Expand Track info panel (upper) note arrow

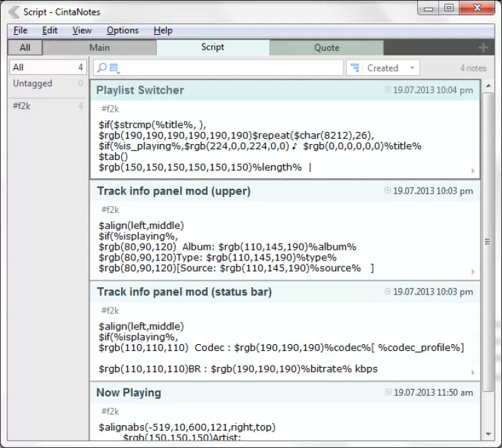[473, 272]
